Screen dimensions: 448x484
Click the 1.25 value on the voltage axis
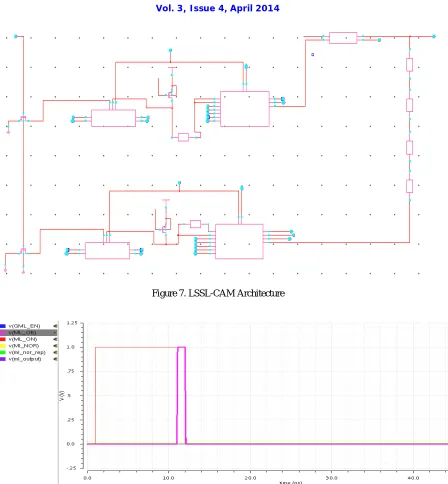72,323
